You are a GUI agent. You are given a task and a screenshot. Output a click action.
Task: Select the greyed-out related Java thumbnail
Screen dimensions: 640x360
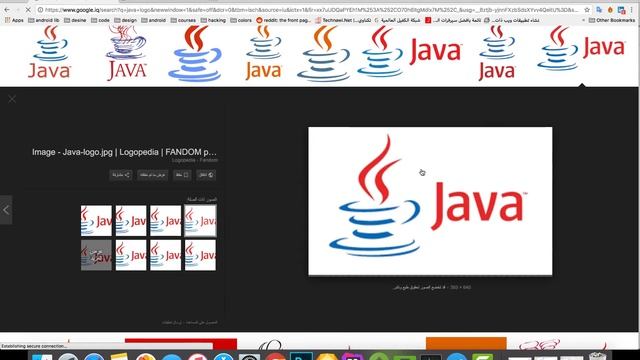(96, 255)
